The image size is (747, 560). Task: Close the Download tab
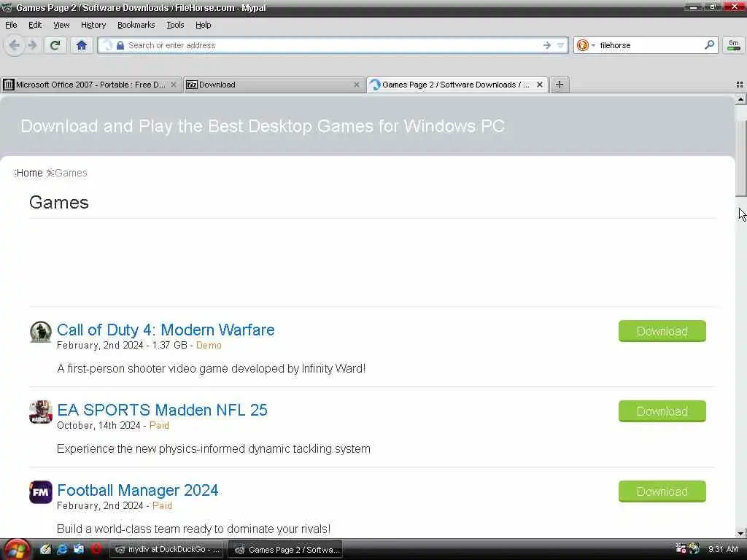coord(356,85)
